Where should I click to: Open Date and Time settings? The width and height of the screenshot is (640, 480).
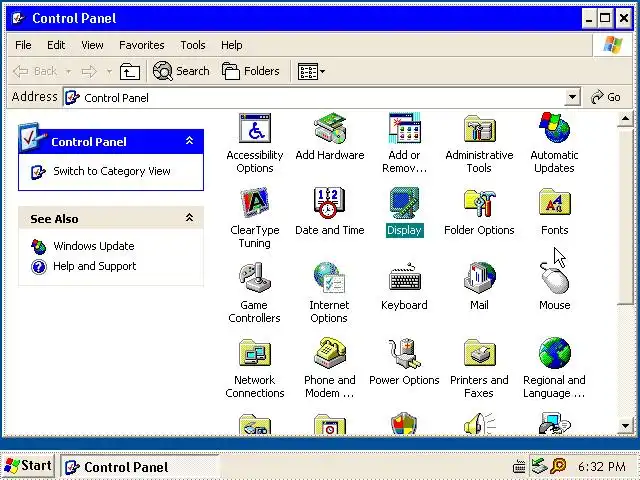[x=330, y=211]
